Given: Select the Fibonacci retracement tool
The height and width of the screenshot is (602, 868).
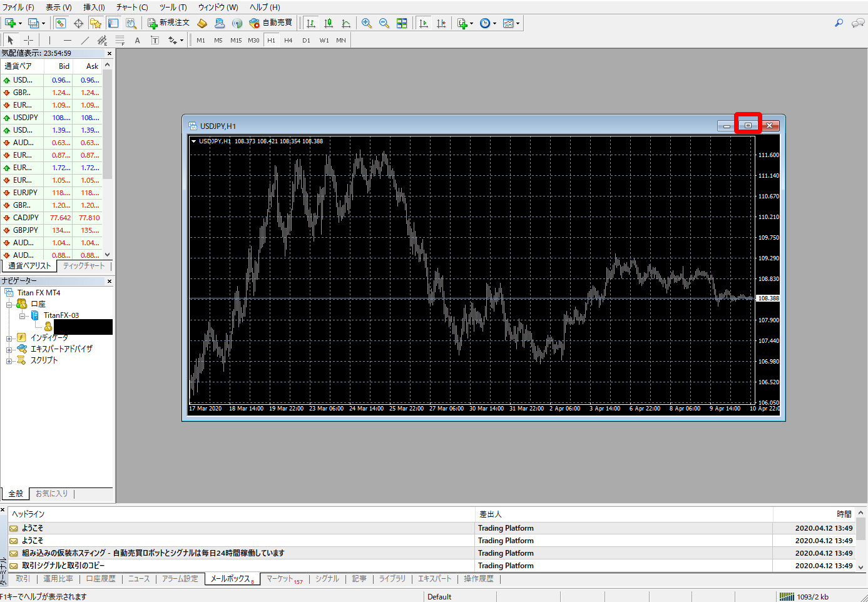Looking at the screenshot, I should tap(120, 40).
